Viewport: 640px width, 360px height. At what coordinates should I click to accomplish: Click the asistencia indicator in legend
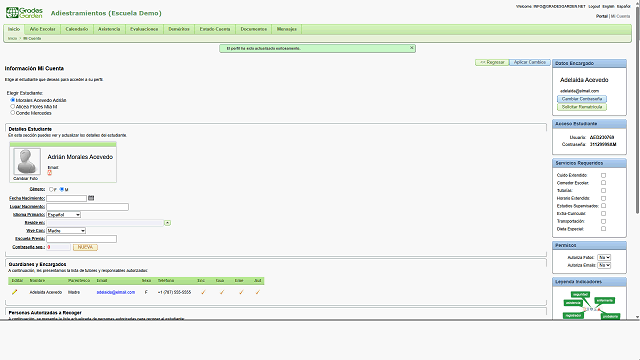[x=573, y=303]
